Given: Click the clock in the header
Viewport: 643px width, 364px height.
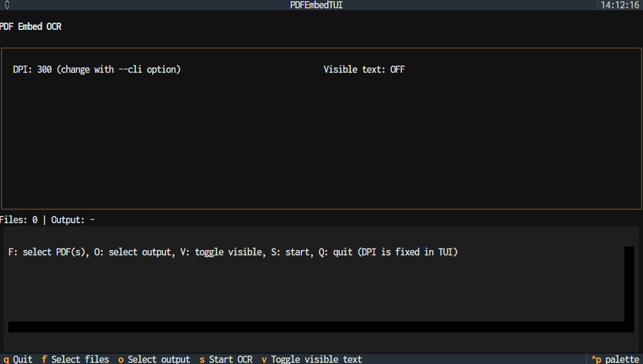Looking at the screenshot, I should 619,5.
